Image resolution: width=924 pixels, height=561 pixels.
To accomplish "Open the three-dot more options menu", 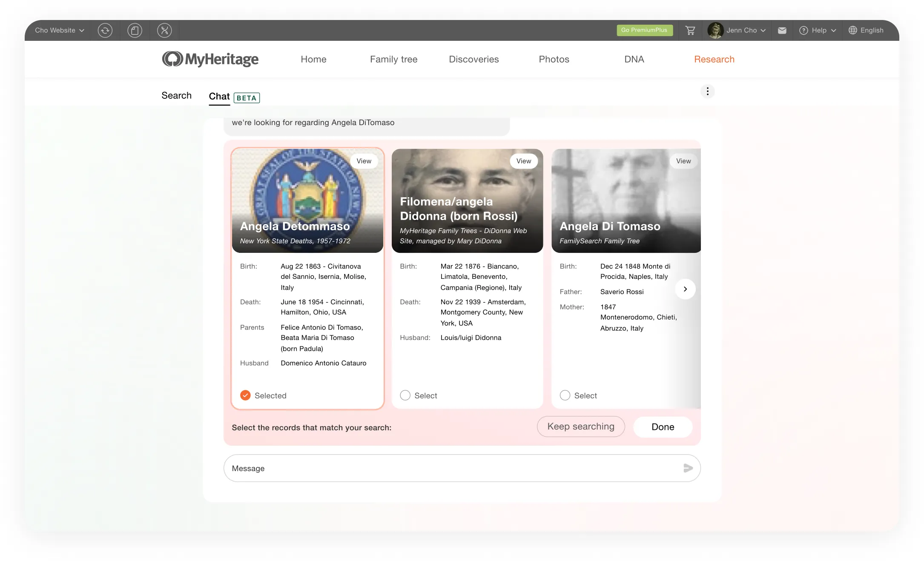I will click(707, 91).
